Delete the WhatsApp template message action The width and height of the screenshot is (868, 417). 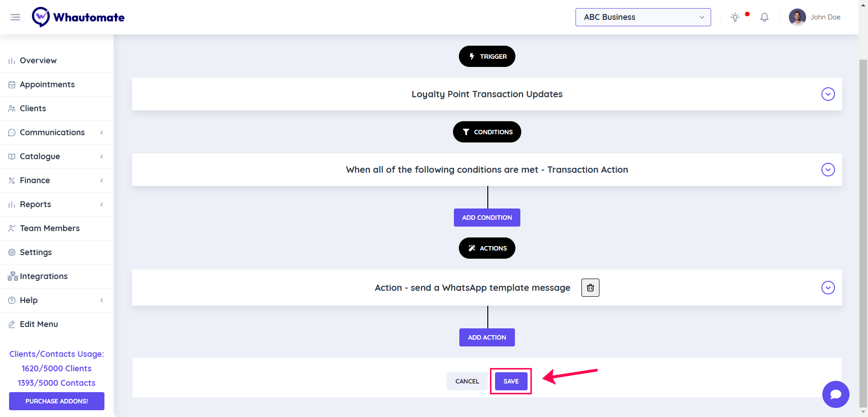590,288
